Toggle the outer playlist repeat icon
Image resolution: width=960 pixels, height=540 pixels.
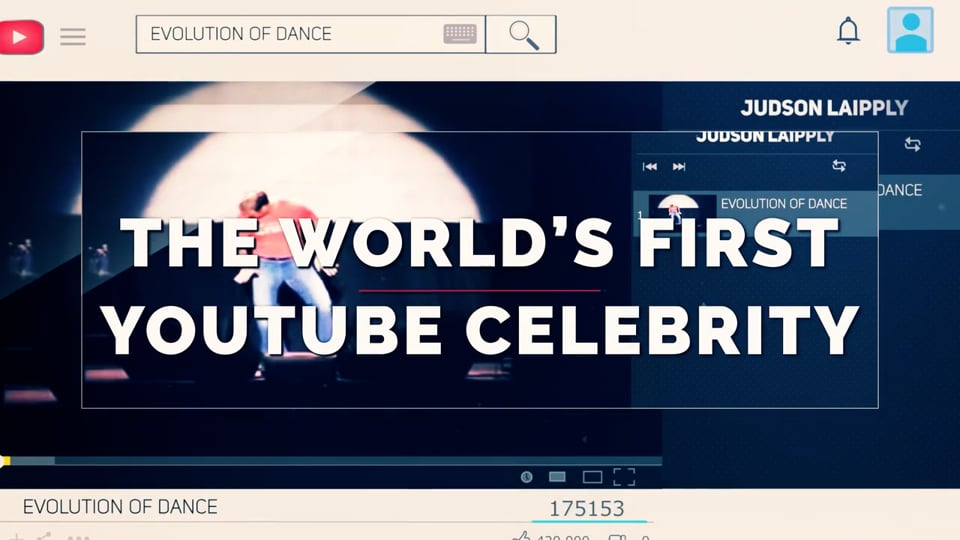(912, 144)
